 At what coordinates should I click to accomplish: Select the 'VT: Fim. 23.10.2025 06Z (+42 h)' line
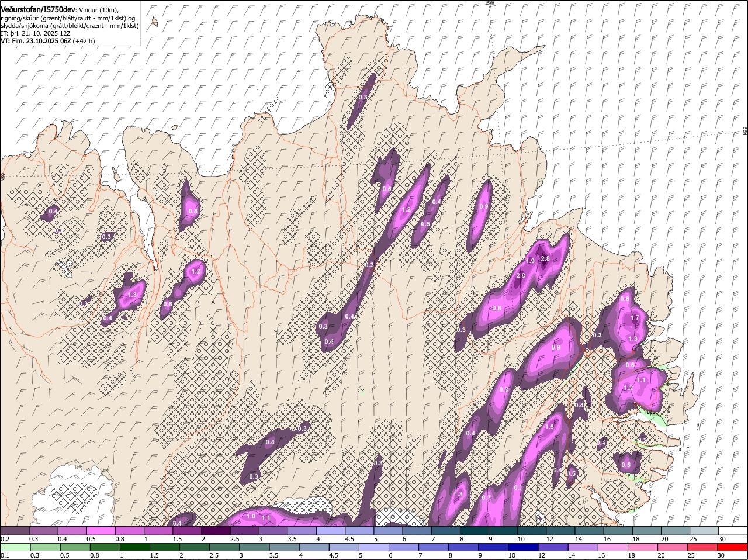(x=48, y=41)
